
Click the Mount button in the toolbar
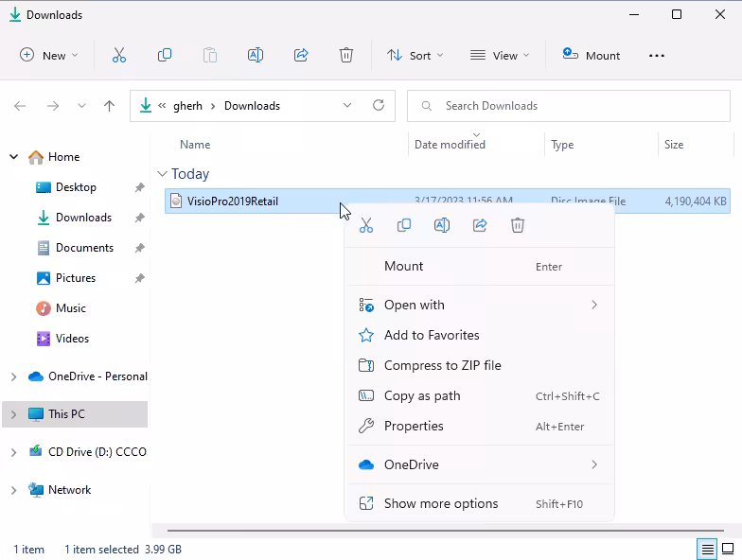(x=591, y=55)
